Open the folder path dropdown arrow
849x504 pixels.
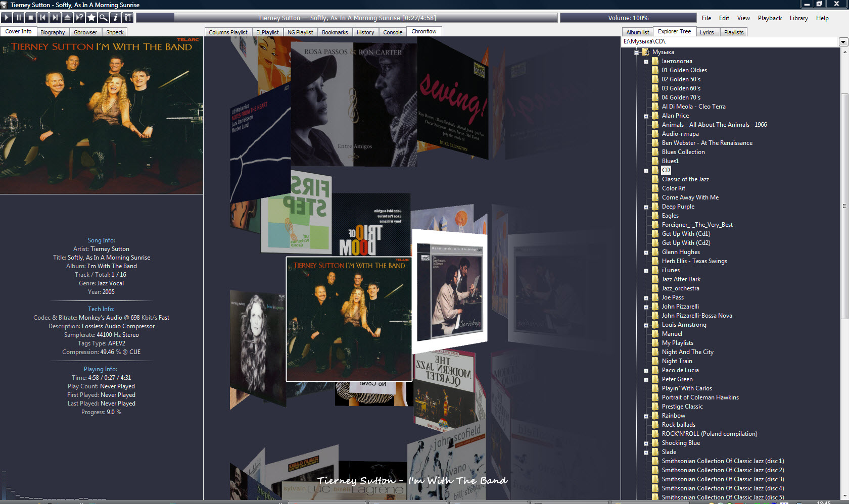tap(843, 42)
